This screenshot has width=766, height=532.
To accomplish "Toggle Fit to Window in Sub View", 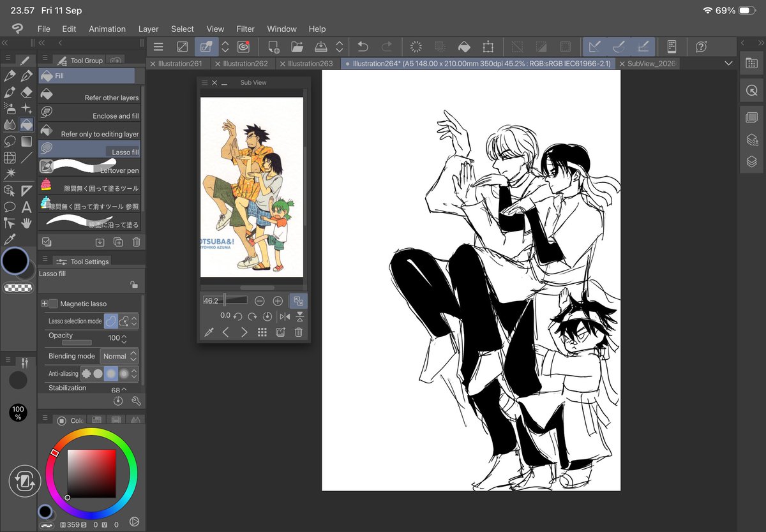I will click(x=298, y=301).
